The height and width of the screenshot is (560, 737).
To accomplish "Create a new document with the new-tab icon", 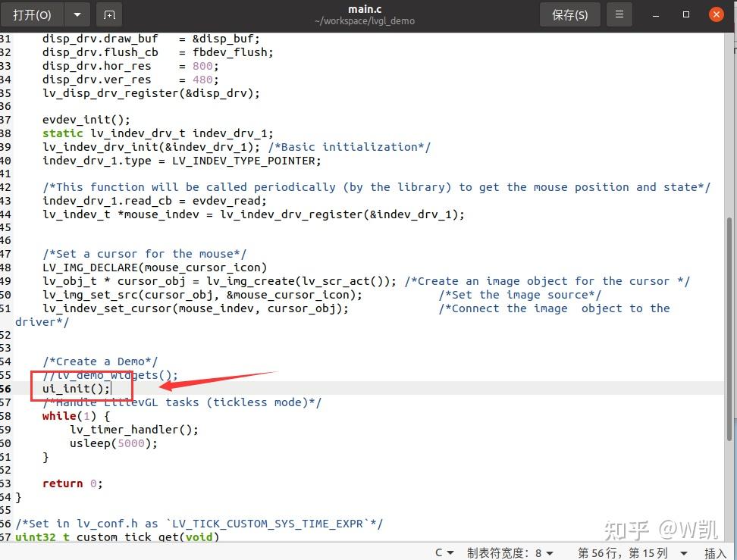I will coord(109,15).
